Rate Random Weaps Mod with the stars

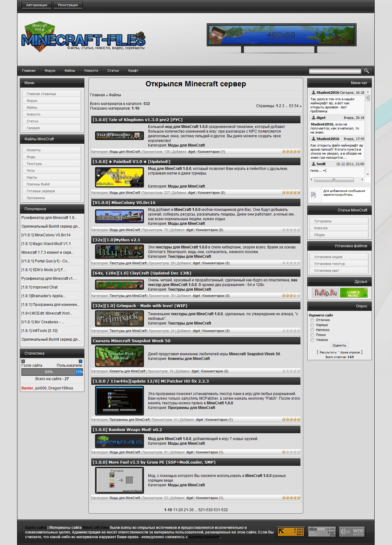coord(291,452)
